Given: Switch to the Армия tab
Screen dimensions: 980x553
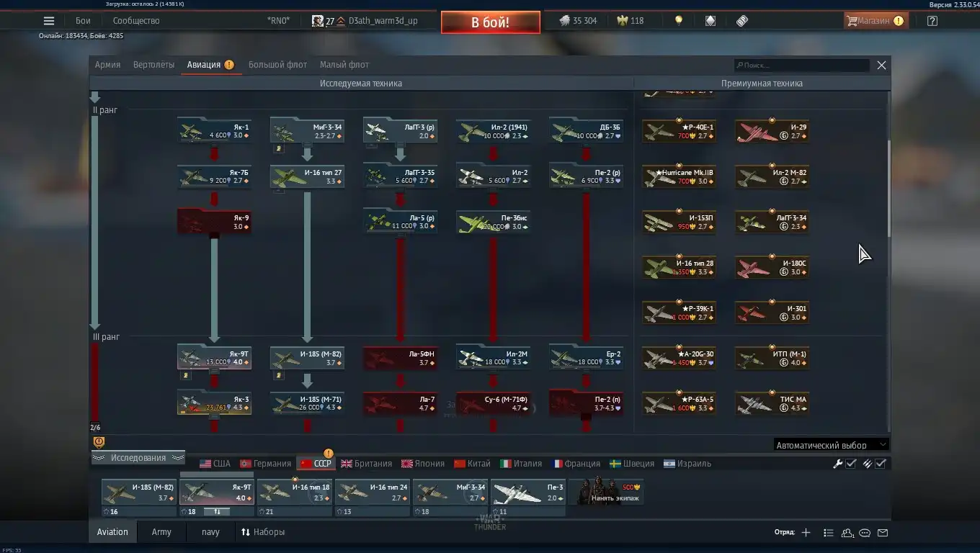Looking at the screenshot, I should click(x=107, y=65).
